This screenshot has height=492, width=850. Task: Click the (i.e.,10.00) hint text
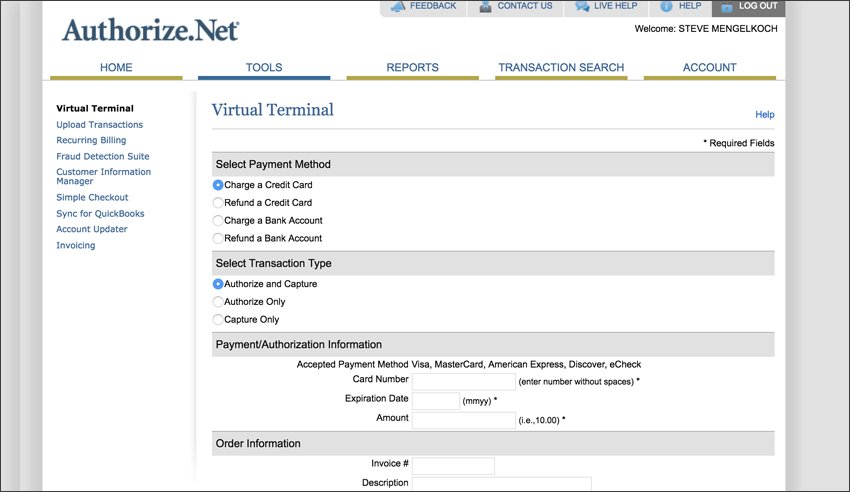coord(539,420)
